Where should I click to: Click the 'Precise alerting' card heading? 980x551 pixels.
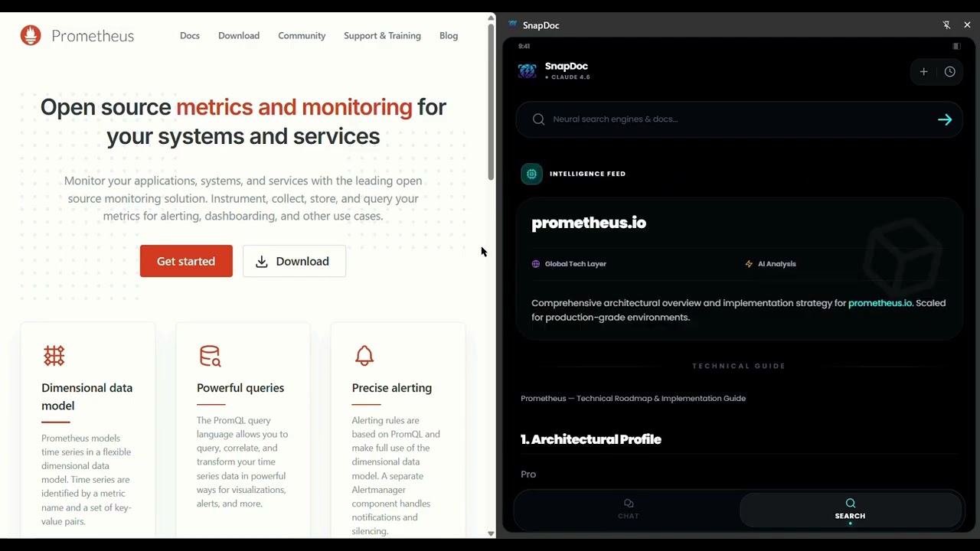point(392,388)
